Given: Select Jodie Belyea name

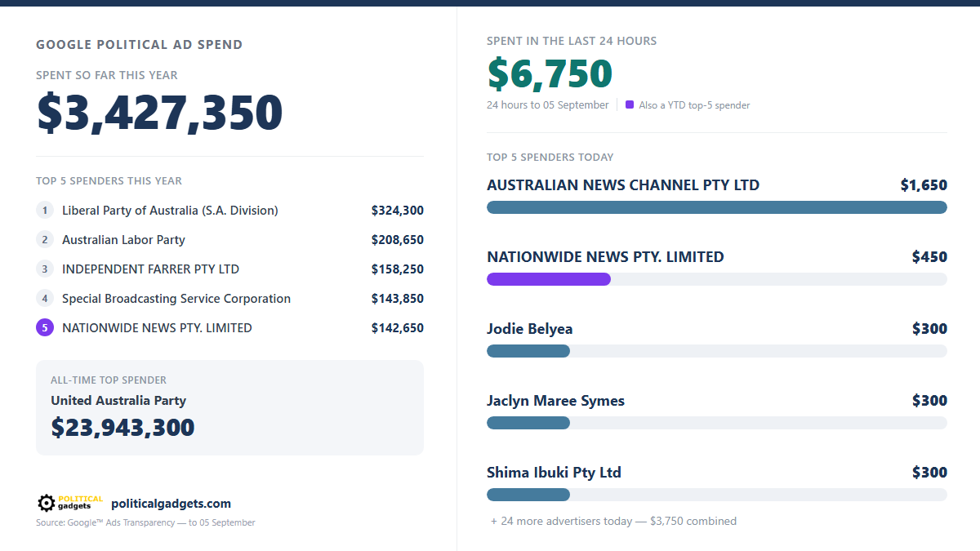Looking at the screenshot, I should point(530,329).
